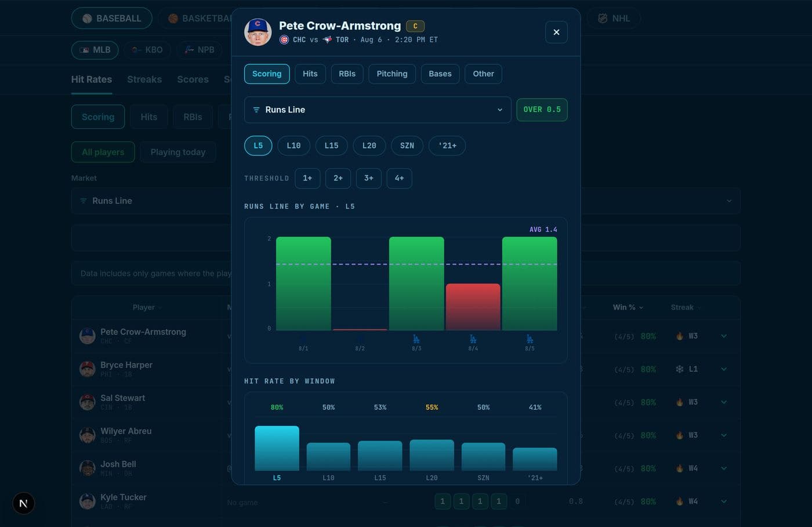
Task: Click Sal Stewart's avatar in the table
Action: pyautogui.click(x=88, y=402)
